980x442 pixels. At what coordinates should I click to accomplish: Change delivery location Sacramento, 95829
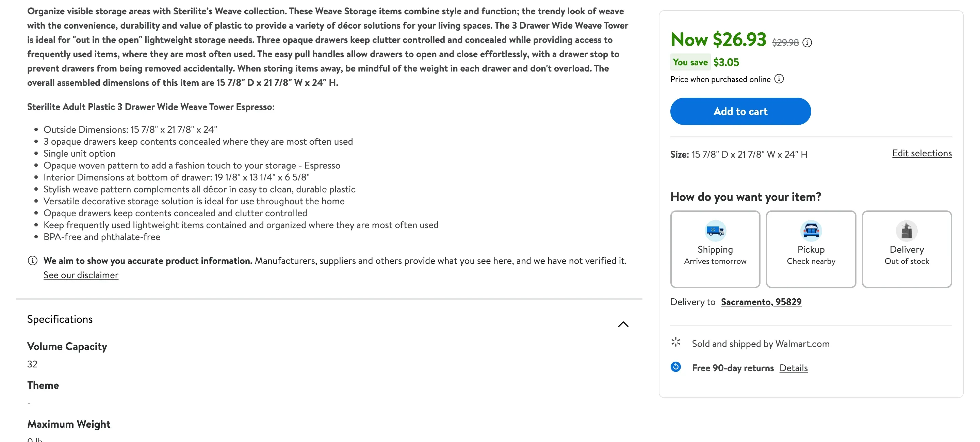click(x=761, y=301)
